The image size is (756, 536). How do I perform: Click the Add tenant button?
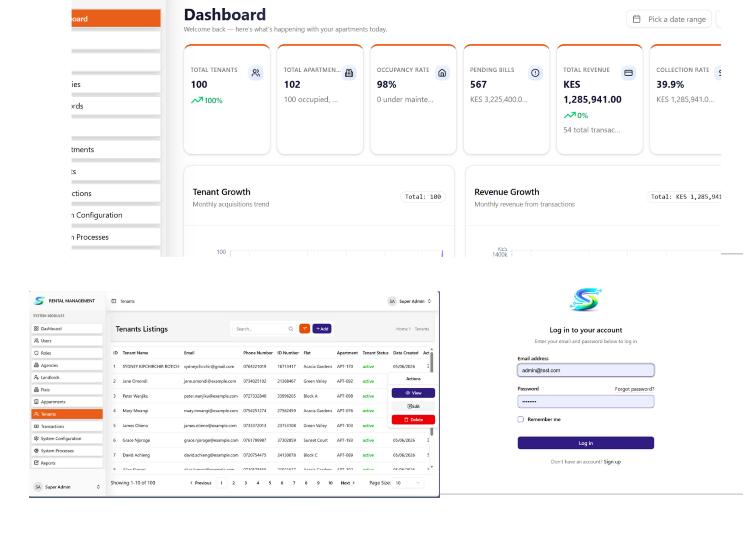(322, 329)
